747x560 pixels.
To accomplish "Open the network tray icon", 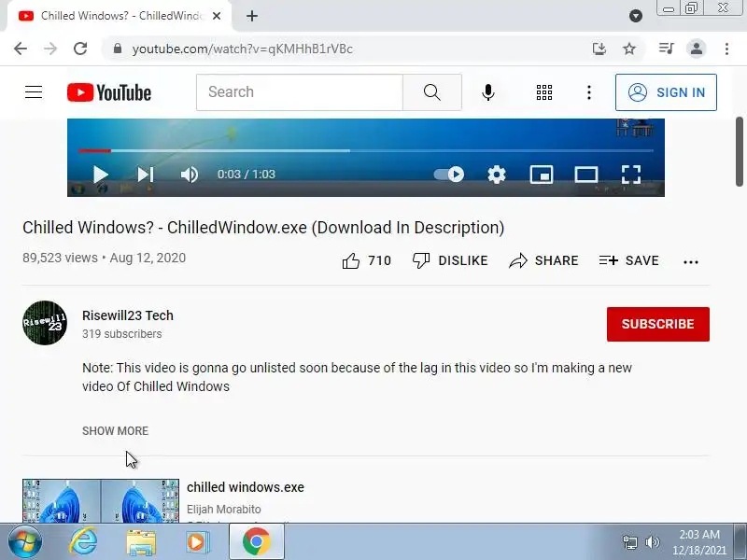I will (x=629, y=542).
